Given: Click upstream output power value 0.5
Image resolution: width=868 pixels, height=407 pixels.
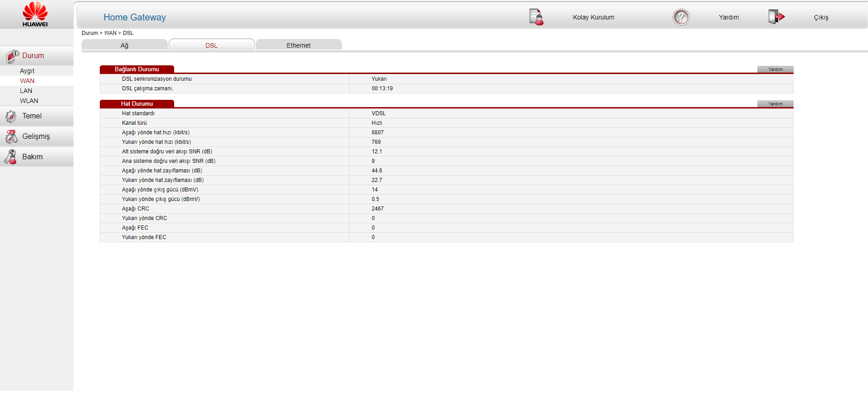Looking at the screenshot, I should tap(375, 199).
